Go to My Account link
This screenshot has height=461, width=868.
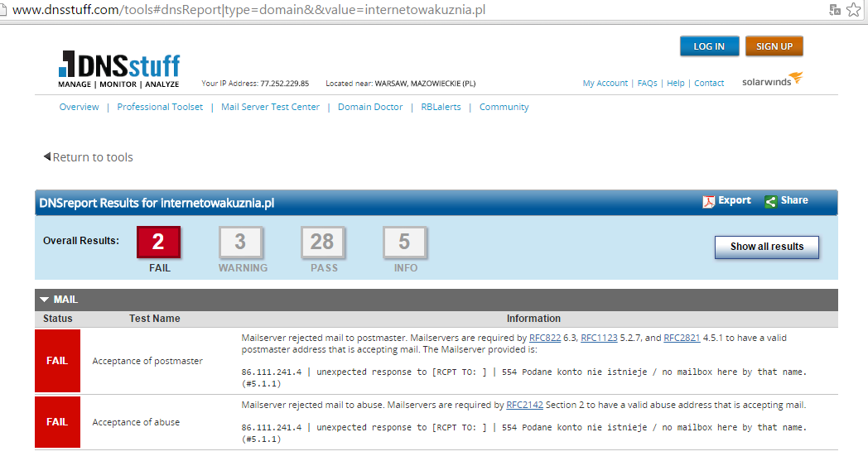605,83
